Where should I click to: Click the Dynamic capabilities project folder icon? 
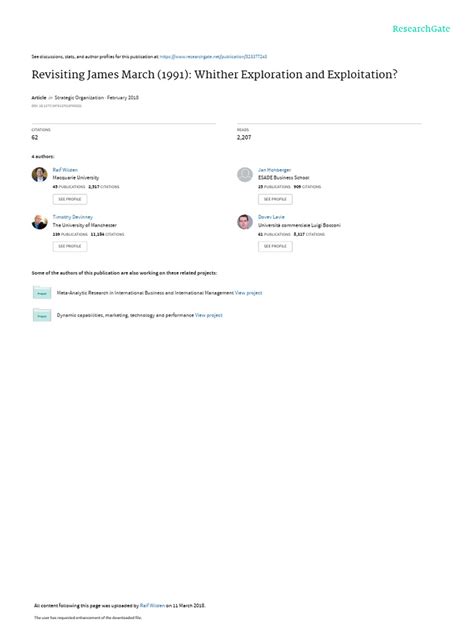click(42, 315)
